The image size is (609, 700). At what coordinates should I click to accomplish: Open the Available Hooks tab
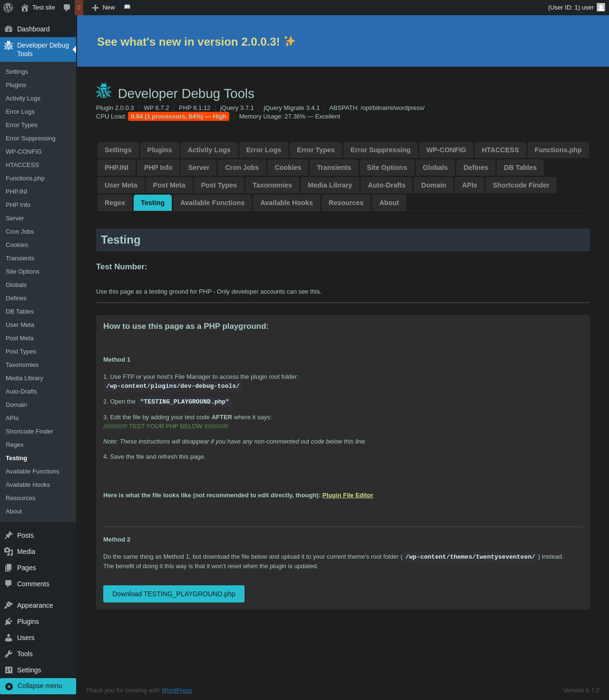click(286, 203)
